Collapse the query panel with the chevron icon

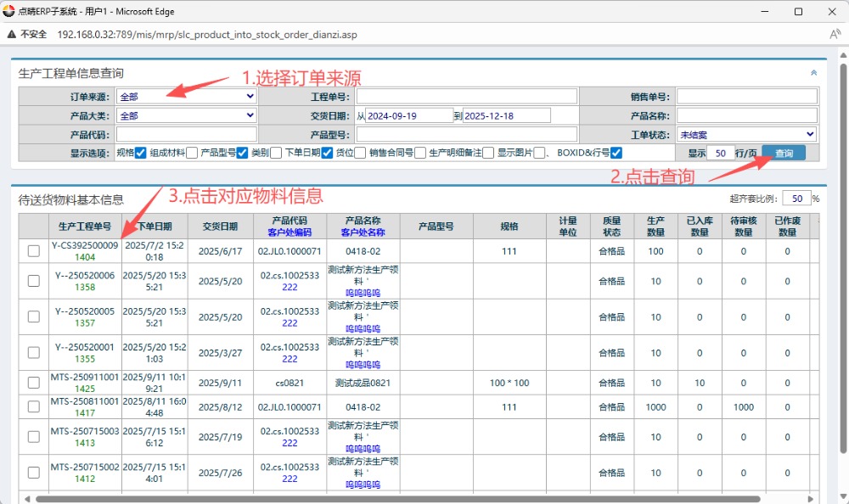(813, 74)
